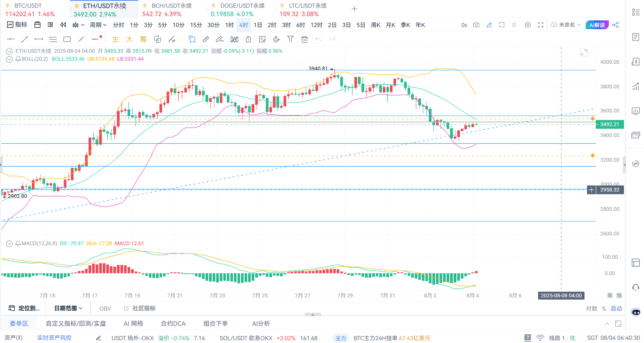
Task: Toggle the 筹 overlay indicator
Action: (143, 39)
